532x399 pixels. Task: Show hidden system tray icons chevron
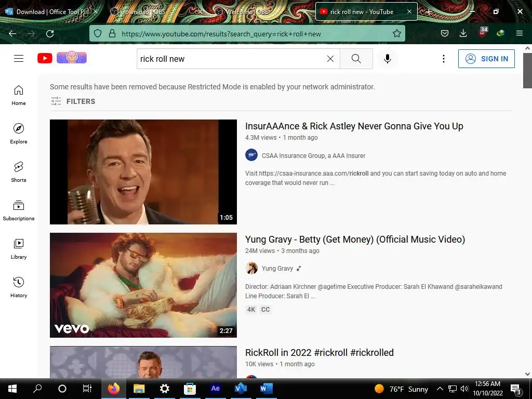[x=440, y=389]
